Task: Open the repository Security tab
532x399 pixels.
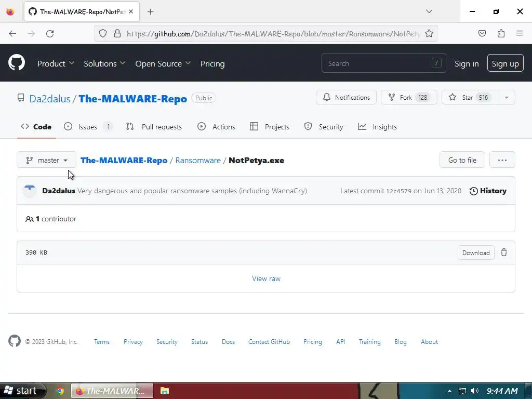Action: (324, 127)
